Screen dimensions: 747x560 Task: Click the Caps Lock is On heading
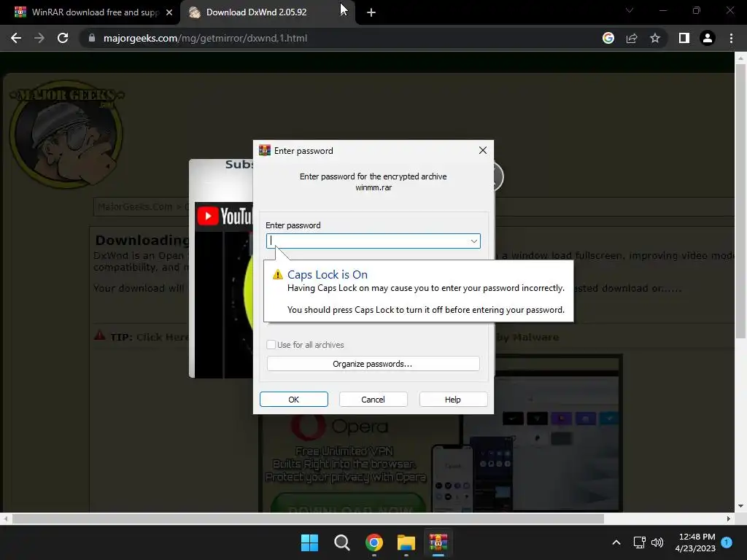[328, 275]
